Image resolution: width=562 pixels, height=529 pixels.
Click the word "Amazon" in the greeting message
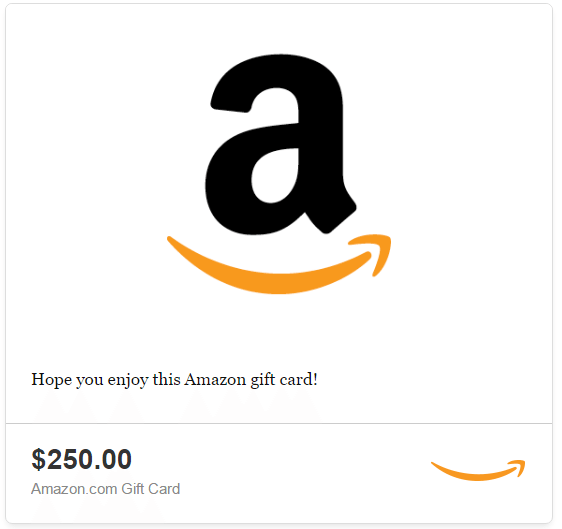click(x=215, y=379)
